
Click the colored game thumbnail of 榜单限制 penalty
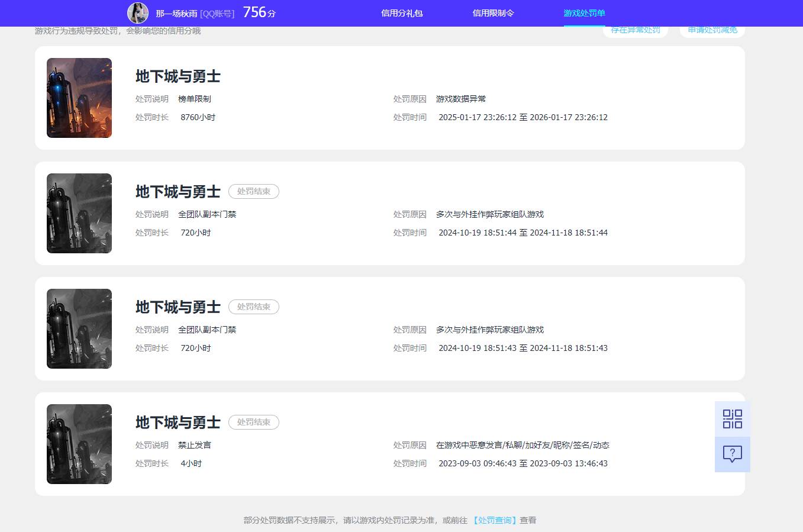click(x=79, y=98)
